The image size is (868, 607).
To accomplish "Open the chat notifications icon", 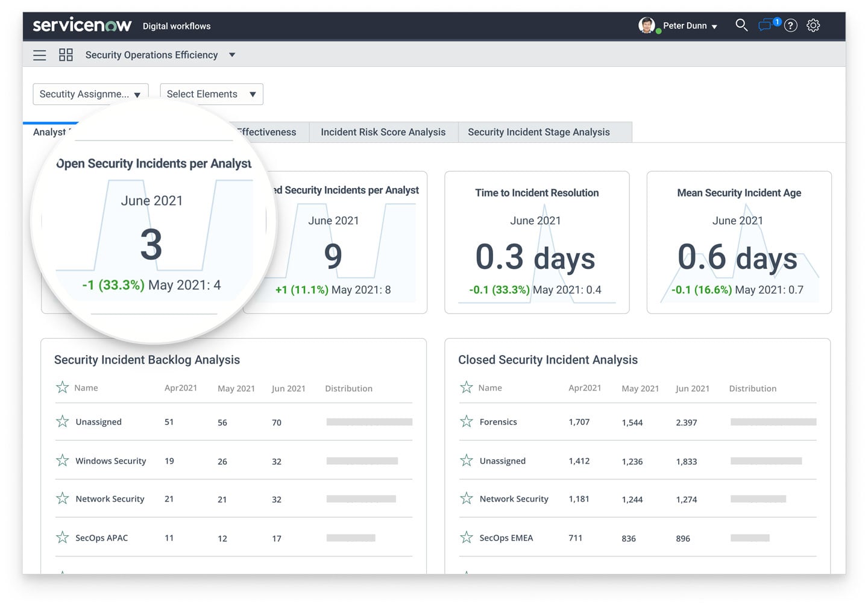I will [x=766, y=25].
